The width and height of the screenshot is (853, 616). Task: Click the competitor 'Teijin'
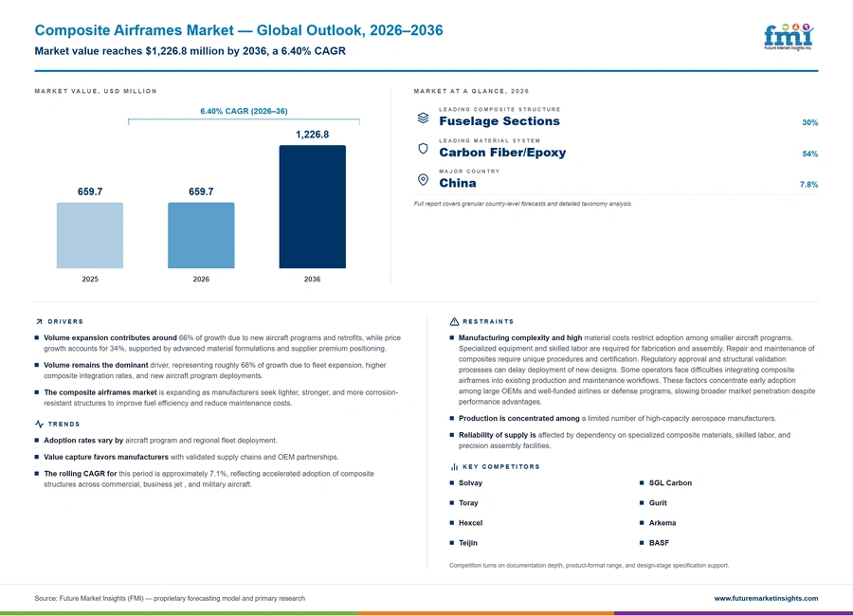468,543
